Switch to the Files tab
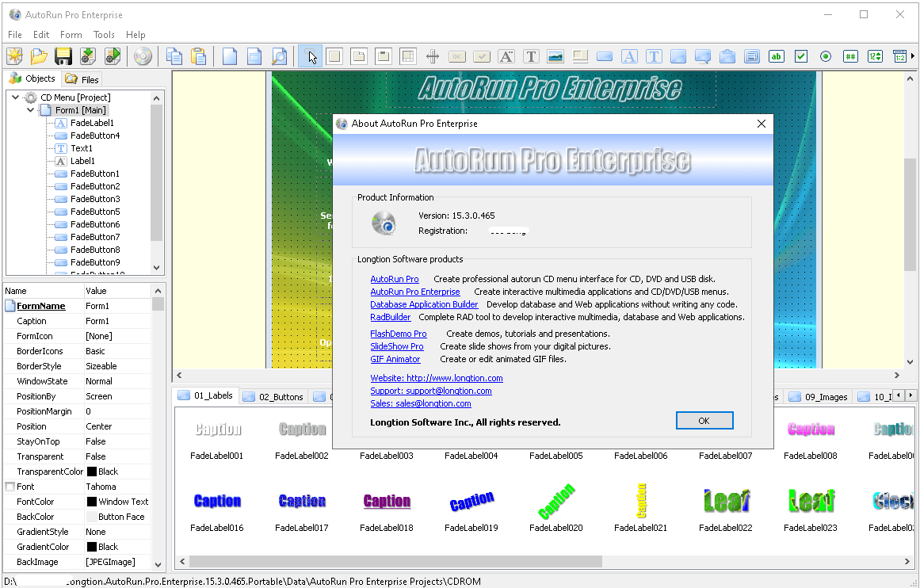This screenshot has height=588, width=920. 82,79
